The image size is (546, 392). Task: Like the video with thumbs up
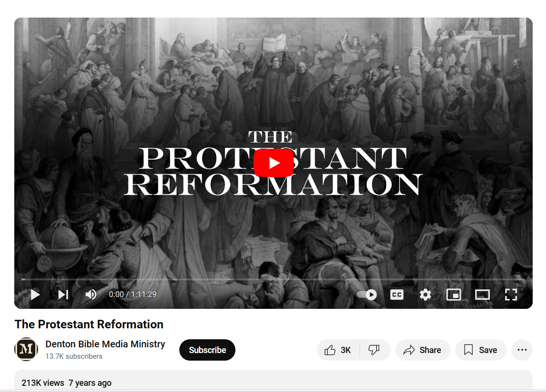[x=338, y=350]
